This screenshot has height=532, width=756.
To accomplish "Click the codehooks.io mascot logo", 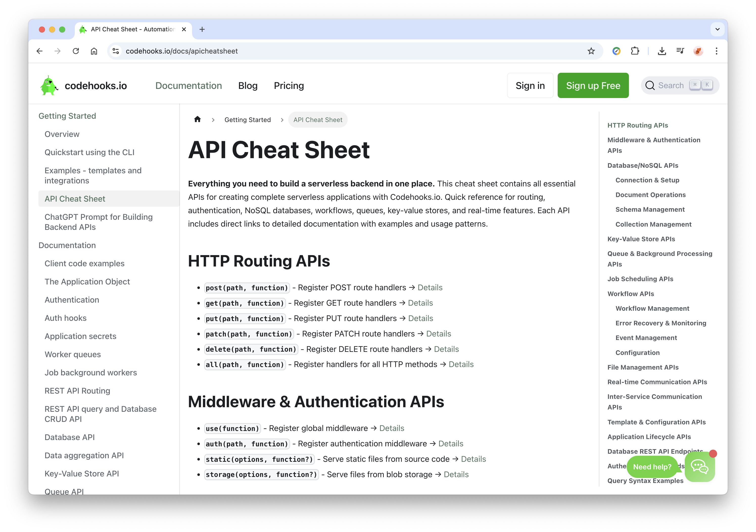I will point(49,86).
